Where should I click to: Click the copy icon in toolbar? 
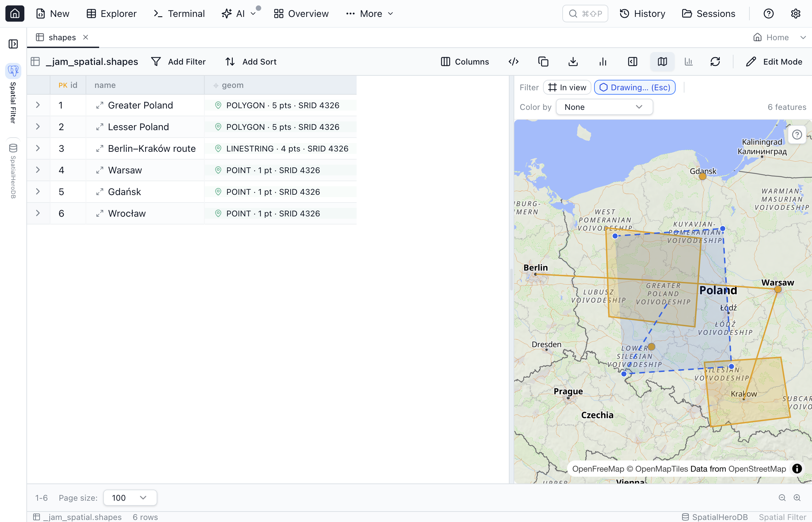click(x=543, y=62)
